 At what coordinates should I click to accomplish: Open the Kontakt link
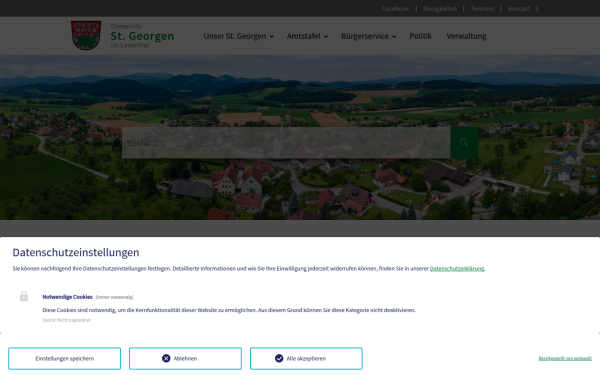tap(518, 8)
